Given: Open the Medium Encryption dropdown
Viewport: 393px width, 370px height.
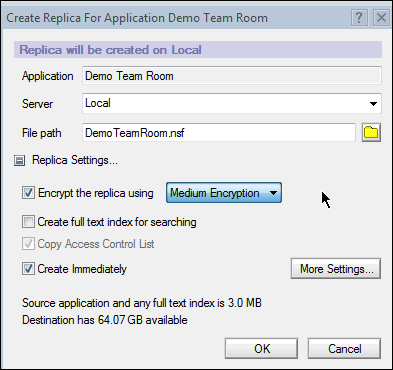Looking at the screenshot, I should (224, 193).
